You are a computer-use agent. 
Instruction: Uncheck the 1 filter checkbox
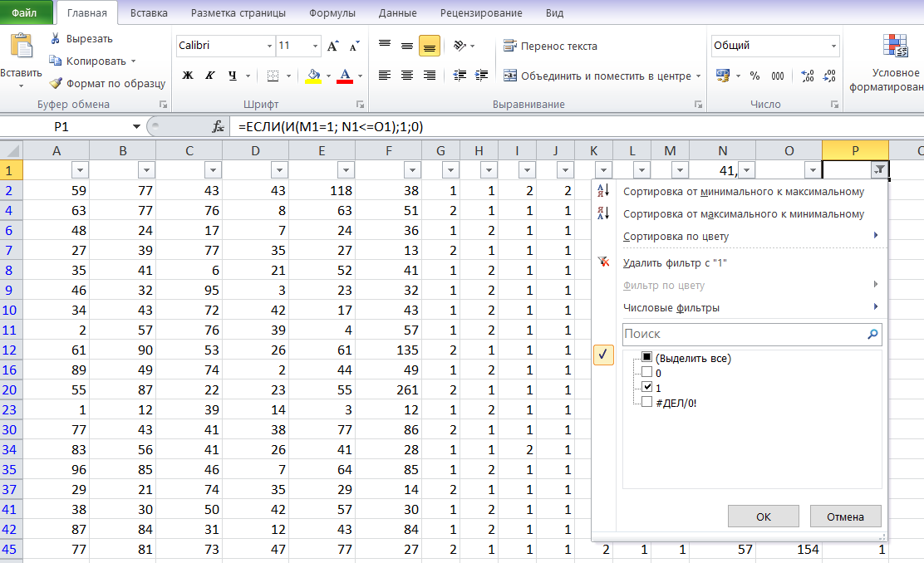(x=647, y=387)
